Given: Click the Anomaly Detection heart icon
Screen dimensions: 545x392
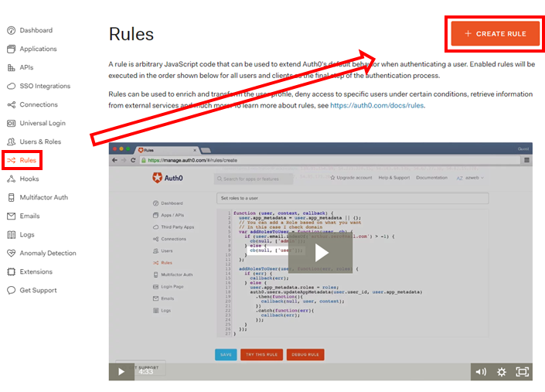Looking at the screenshot, I should point(11,253).
